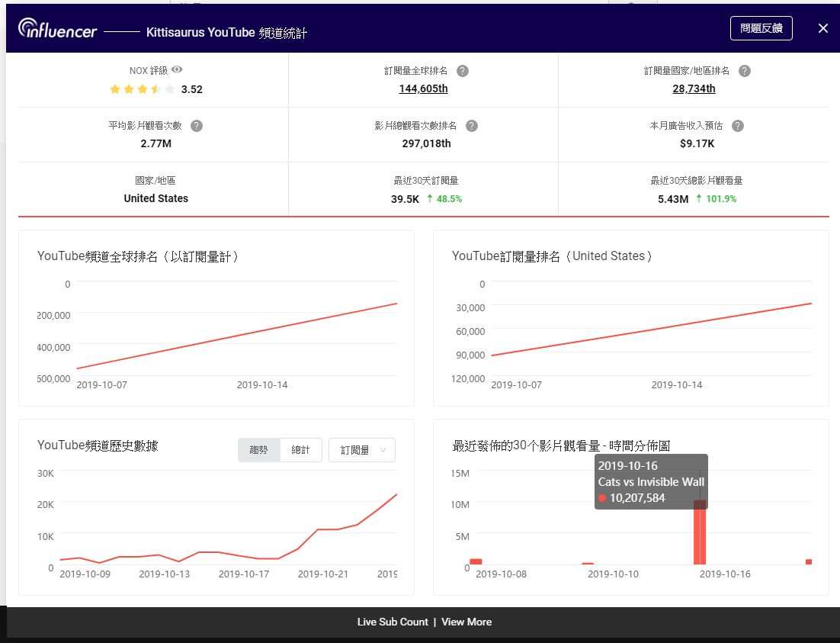Open the 28,734th country rank link
This screenshot has width=840, height=643.
693,88
